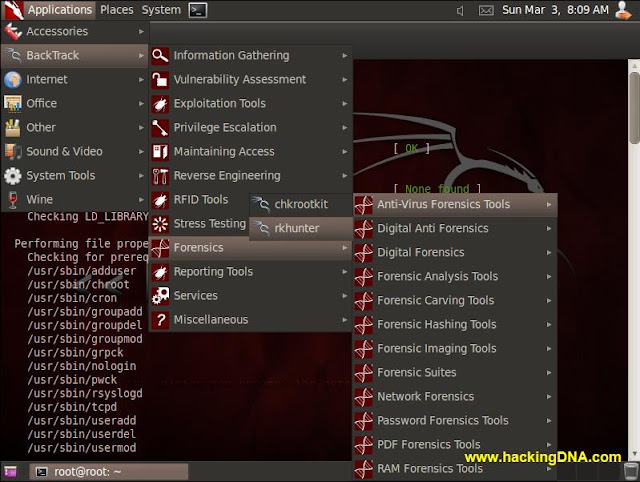Open Forensic Analysis Tools entry

[455, 277]
